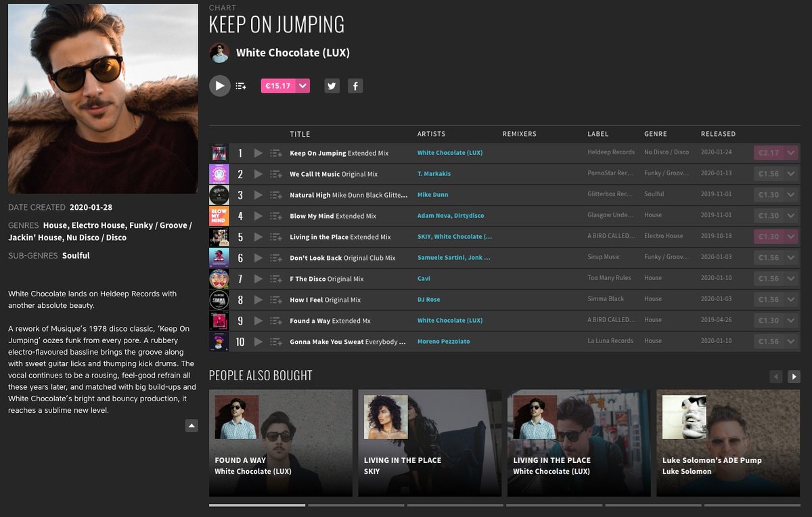Screen dimensions: 812x517
Task: Select fourth carousel page indicator
Action: pyautogui.click(x=554, y=505)
